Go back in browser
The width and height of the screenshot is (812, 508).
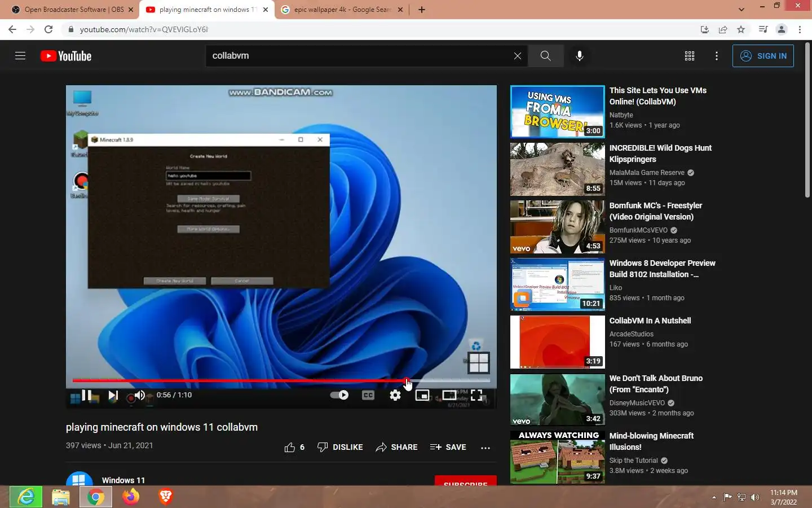[x=12, y=29]
